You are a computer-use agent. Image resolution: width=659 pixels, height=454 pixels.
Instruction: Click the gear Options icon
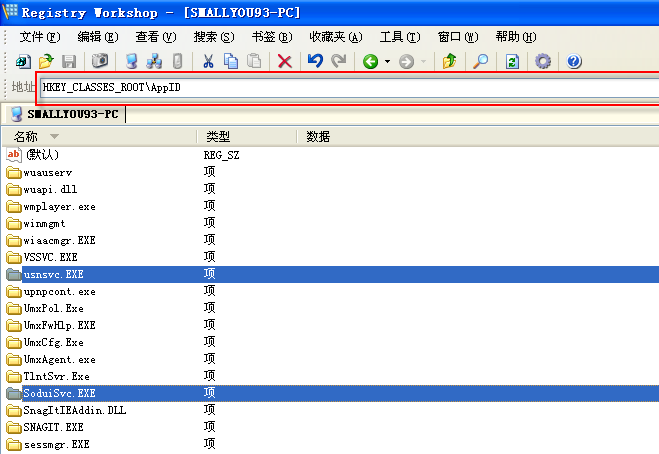[x=543, y=62]
